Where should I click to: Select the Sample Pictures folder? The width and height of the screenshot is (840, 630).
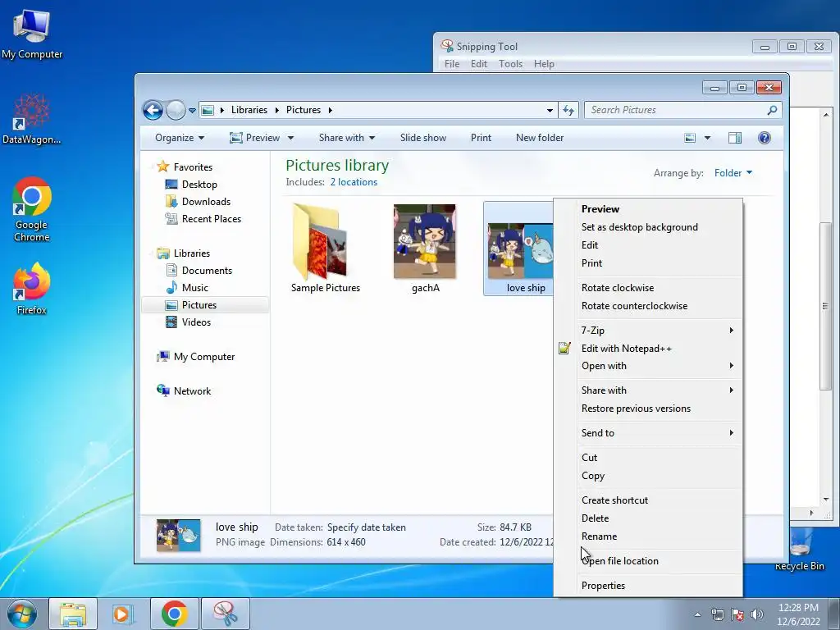[325, 248]
